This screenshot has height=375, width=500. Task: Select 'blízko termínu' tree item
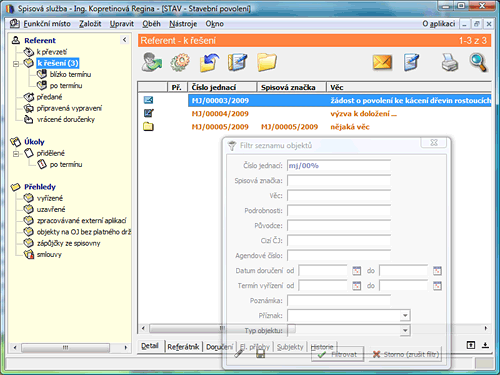click(70, 74)
